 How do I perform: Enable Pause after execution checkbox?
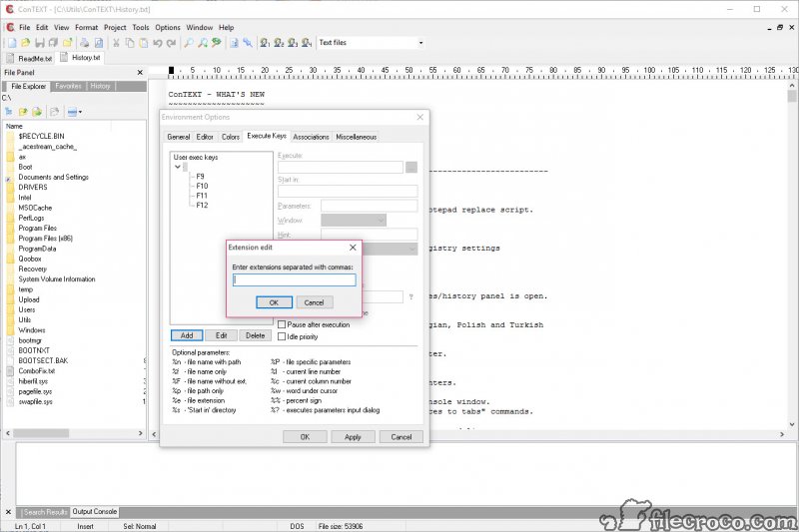(x=282, y=324)
